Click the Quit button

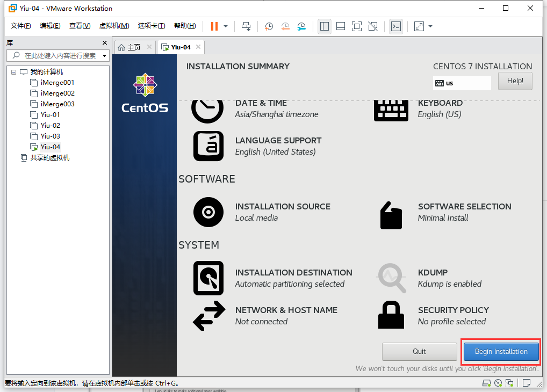tap(419, 352)
